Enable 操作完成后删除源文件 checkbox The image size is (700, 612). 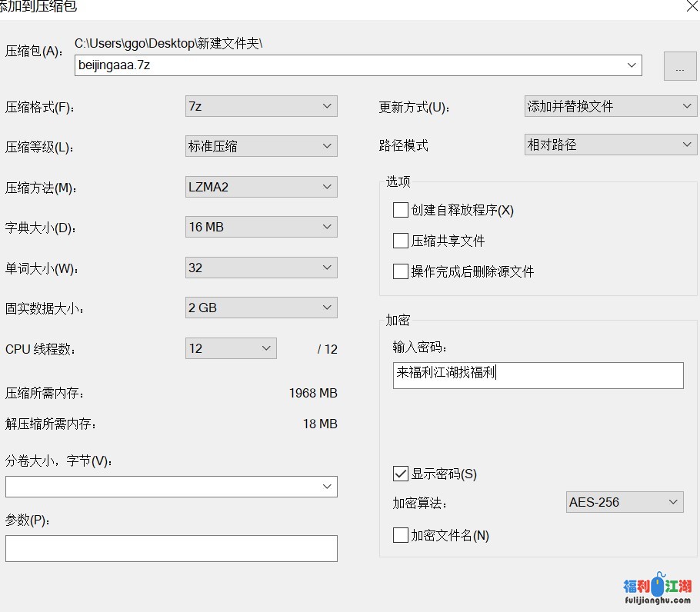click(401, 271)
